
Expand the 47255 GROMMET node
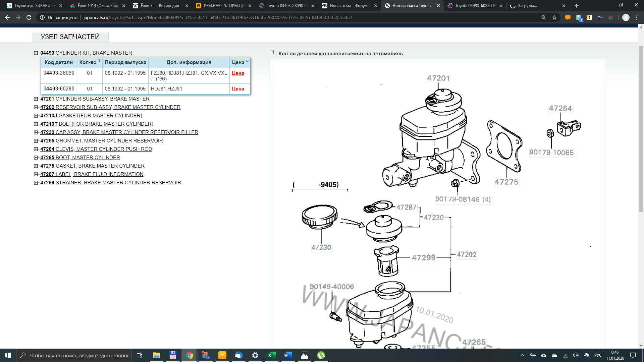tap(36, 141)
